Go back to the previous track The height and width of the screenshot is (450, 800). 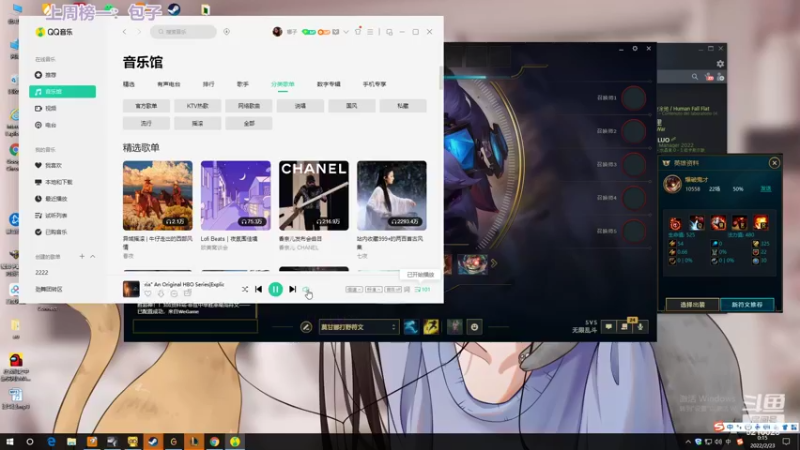tap(258, 289)
